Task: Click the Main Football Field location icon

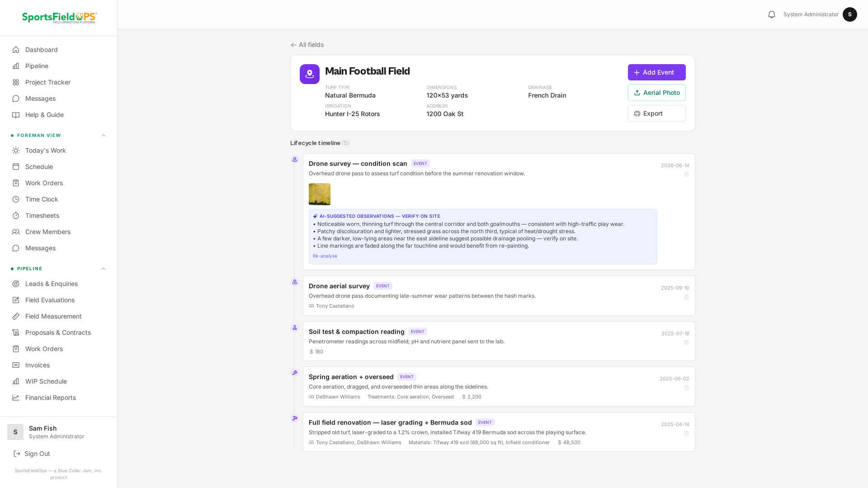Action: [x=310, y=74]
